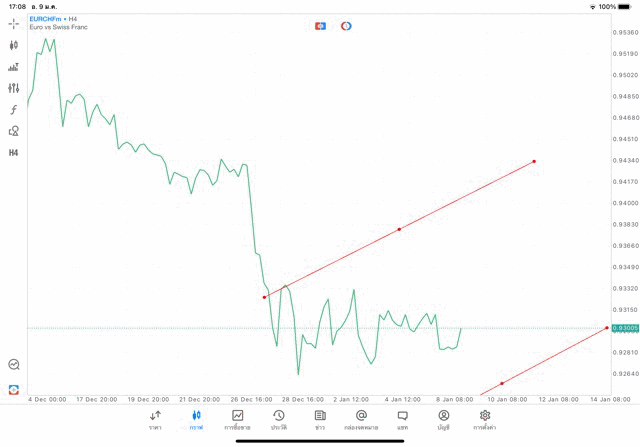The width and height of the screenshot is (640, 447).
Task: Open the function indicators (f) icon
Action: coord(14,109)
